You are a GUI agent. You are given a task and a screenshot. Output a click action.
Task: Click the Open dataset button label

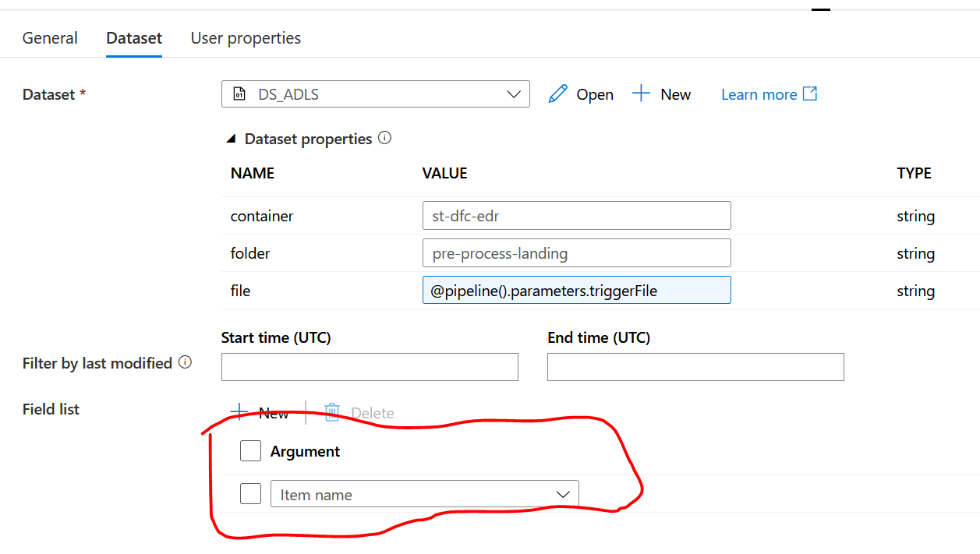pyautogui.click(x=595, y=94)
